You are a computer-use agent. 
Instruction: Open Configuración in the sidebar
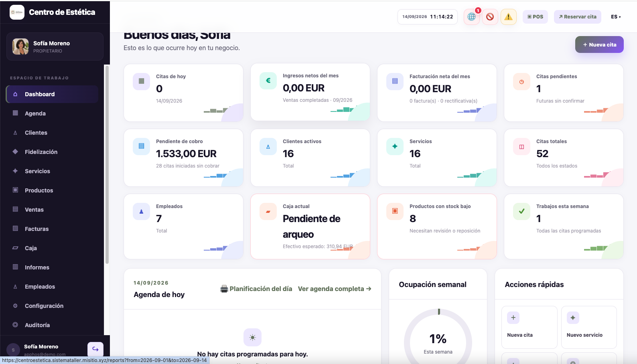tap(52, 306)
